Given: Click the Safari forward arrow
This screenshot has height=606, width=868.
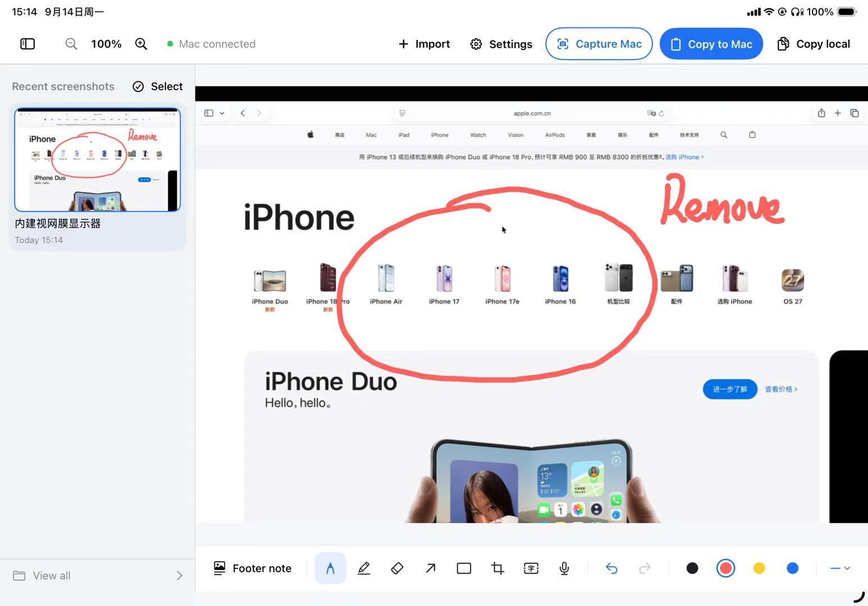Looking at the screenshot, I should point(259,113).
